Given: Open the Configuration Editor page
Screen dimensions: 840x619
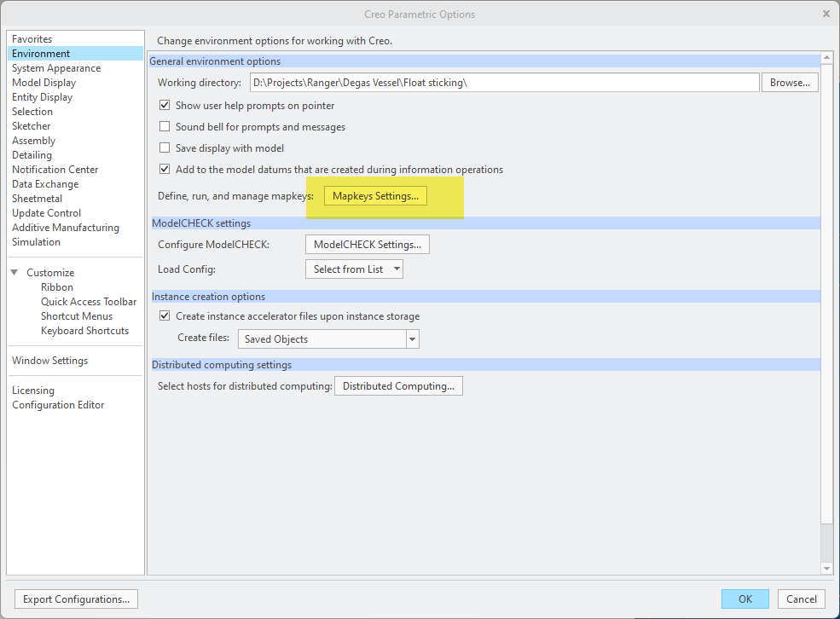Looking at the screenshot, I should tap(58, 404).
